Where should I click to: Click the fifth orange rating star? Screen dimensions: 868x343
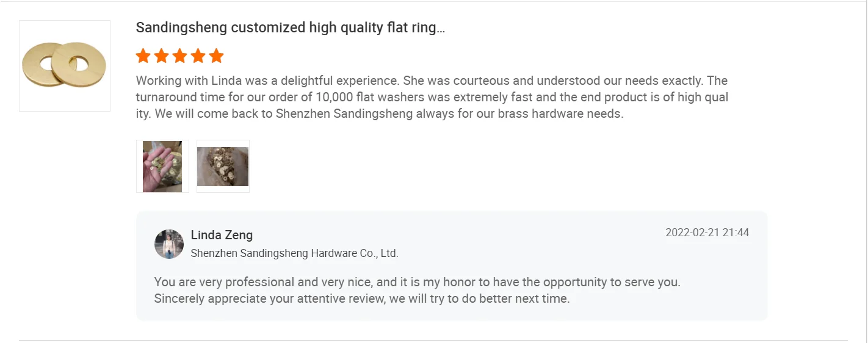pos(217,56)
